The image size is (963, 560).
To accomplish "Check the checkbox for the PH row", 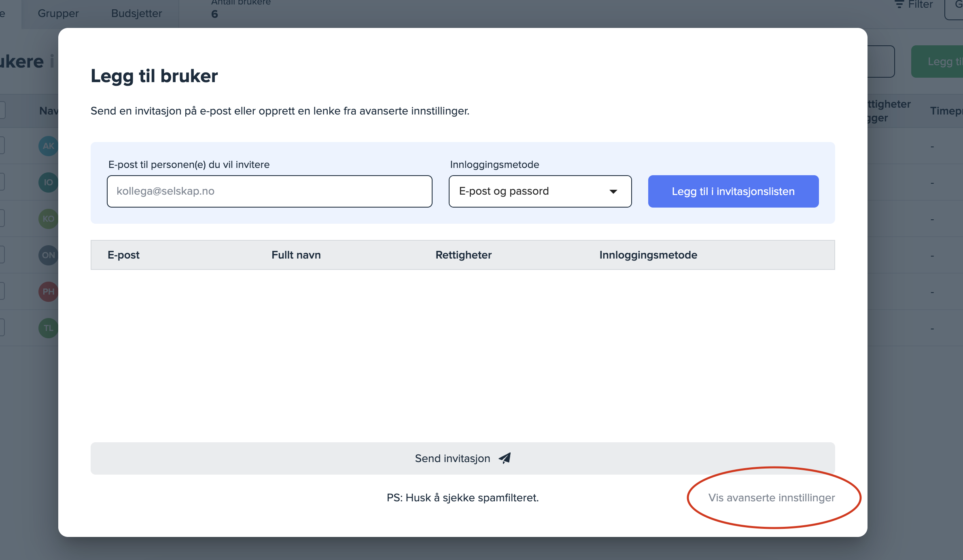I will (x=2, y=291).
